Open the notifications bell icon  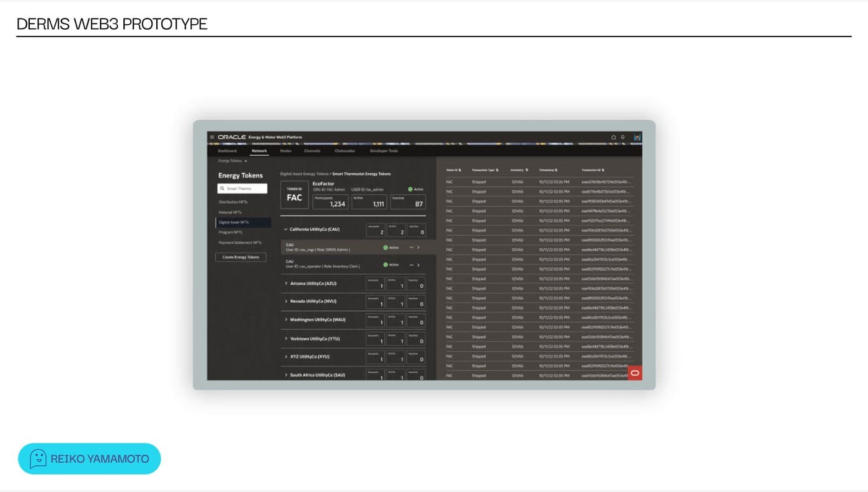pyautogui.click(x=622, y=137)
